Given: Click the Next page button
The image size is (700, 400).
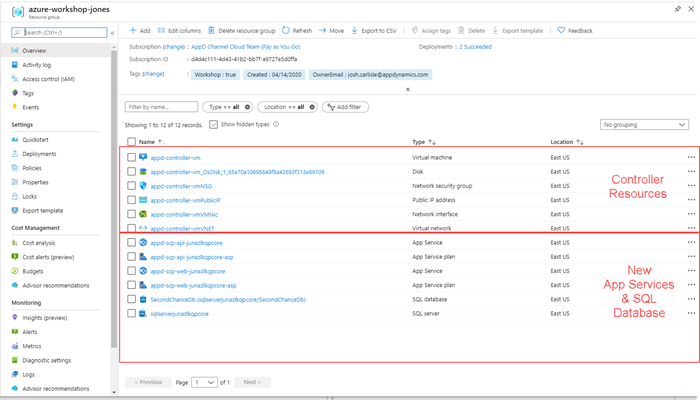Looking at the screenshot, I should click(x=252, y=382).
